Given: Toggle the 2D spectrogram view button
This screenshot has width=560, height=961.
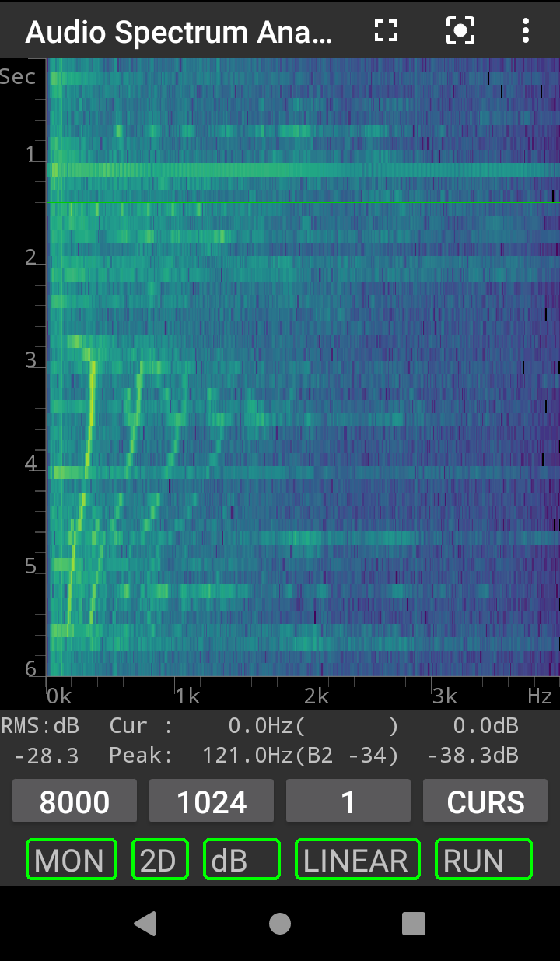Looking at the screenshot, I should coord(159,860).
